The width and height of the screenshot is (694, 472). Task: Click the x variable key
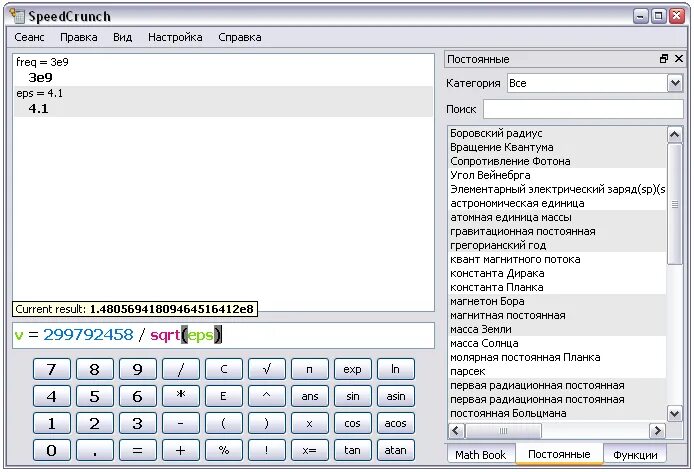click(309, 423)
